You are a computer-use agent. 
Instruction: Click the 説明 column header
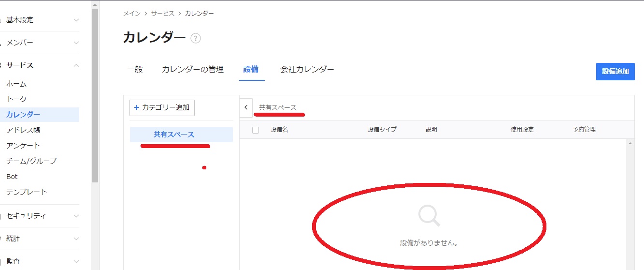(431, 130)
